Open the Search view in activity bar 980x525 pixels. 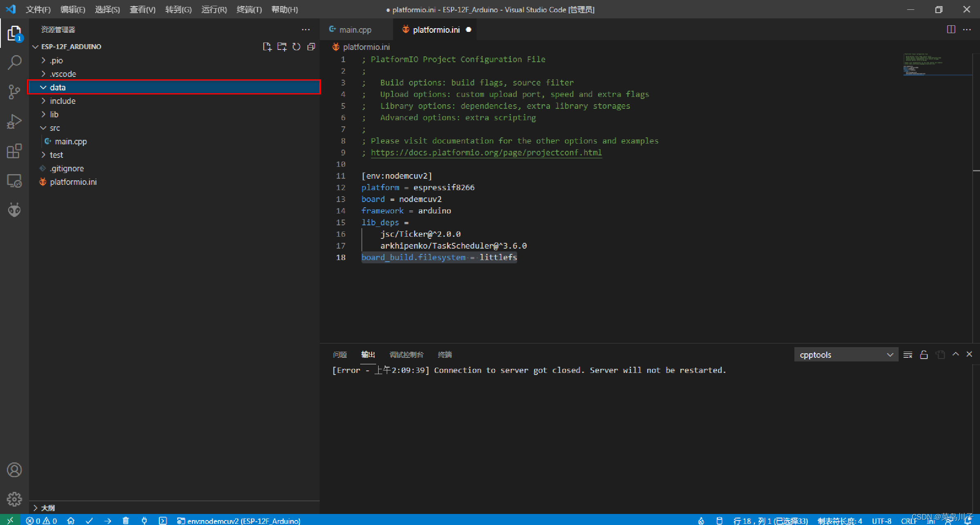[14, 62]
